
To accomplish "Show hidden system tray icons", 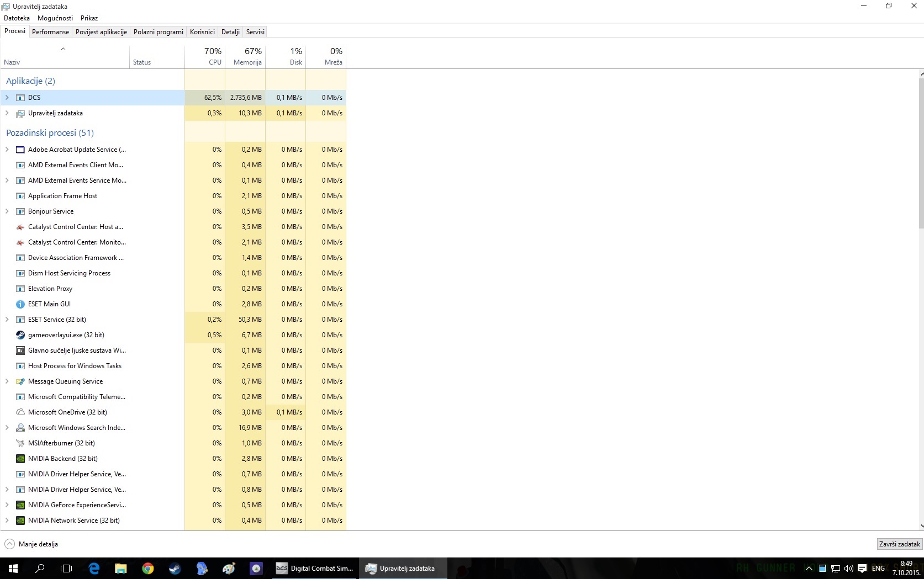I will tap(809, 569).
